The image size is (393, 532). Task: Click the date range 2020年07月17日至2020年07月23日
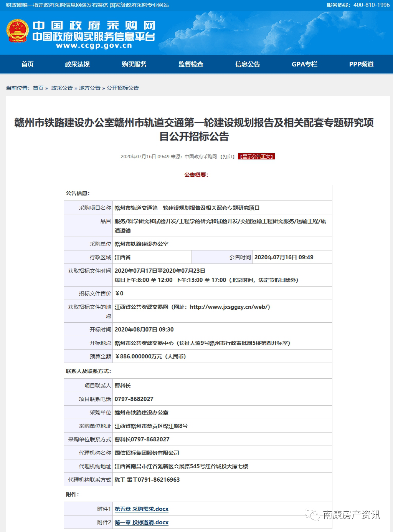click(160, 271)
